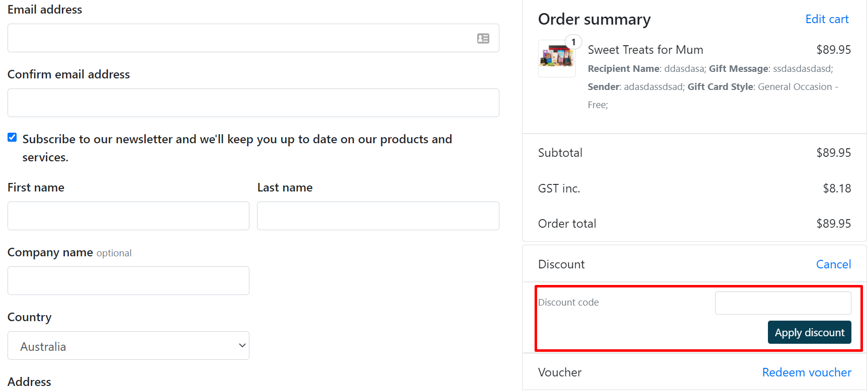Select Australia in the Country selector
This screenshot has width=868, height=391.
click(x=128, y=345)
